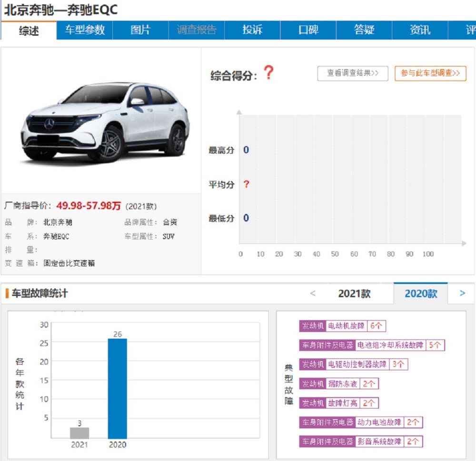The image size is (476, 461).
Task: Open the 电动机故障 fault tag
Action: (342, 326)
